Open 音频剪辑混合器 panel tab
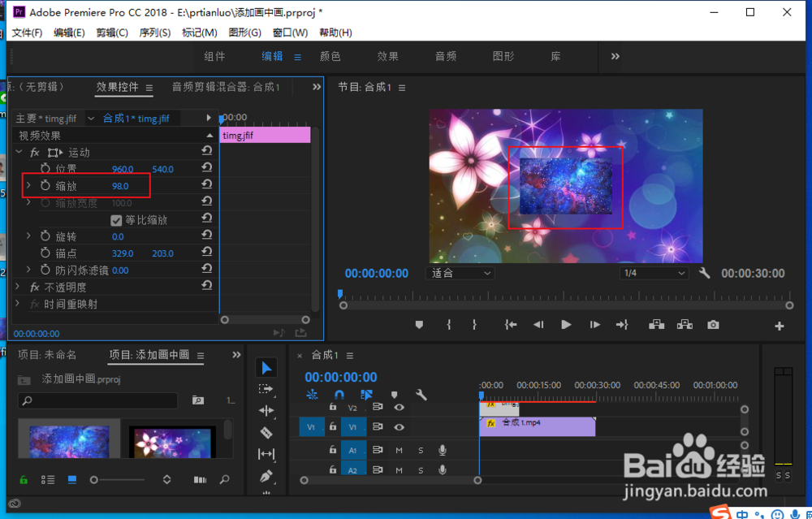812x519 pixels. tap(226, 87)
